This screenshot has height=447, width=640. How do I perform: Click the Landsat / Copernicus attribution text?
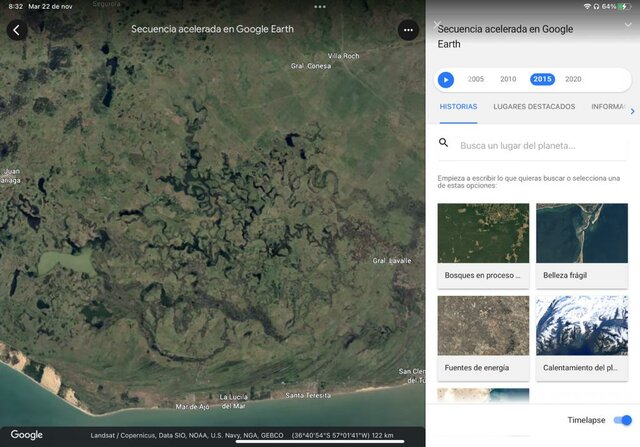click(187, 435)
